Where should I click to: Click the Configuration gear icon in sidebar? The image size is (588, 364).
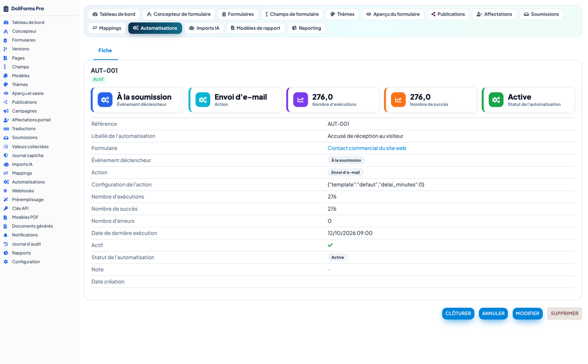[x=6, y=262]
